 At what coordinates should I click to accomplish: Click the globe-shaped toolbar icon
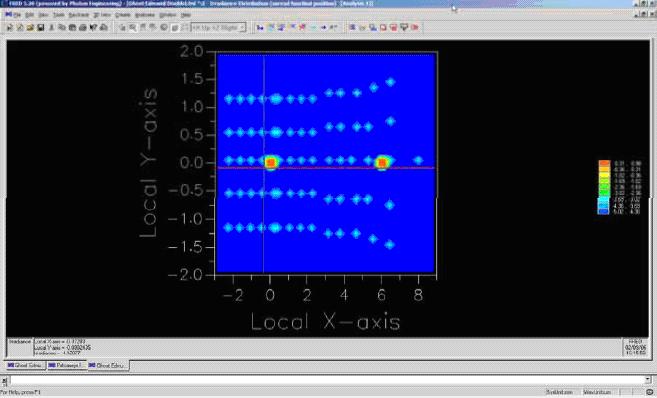point(163,27)
